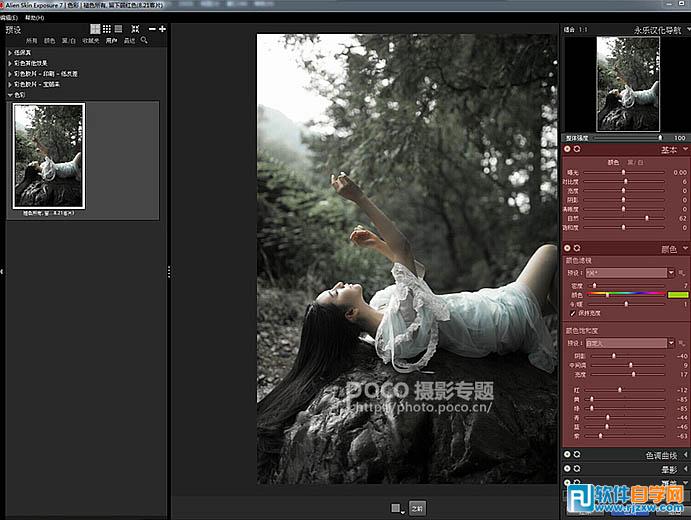691x520 pixels.
Task: Click the 对比度 slider handle
Action: click(625, 182)
